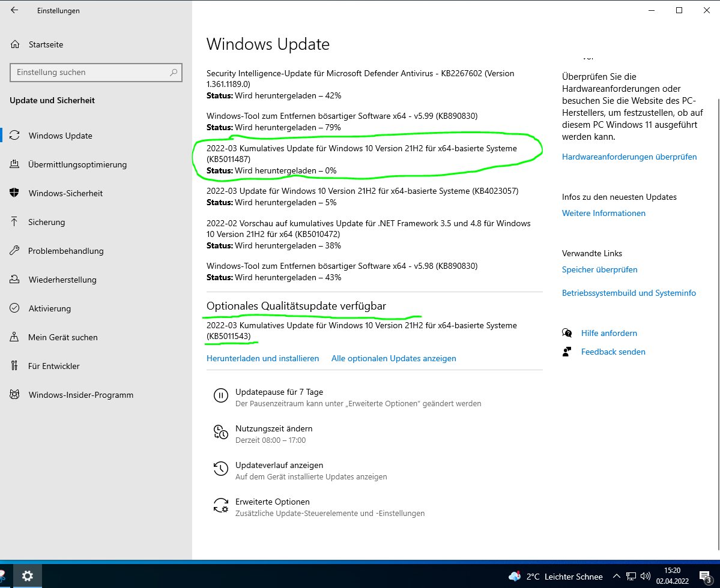Screen dimensions: 720x588
Task: Show hidden tray icons chevron
Action: tap(616, 577)
